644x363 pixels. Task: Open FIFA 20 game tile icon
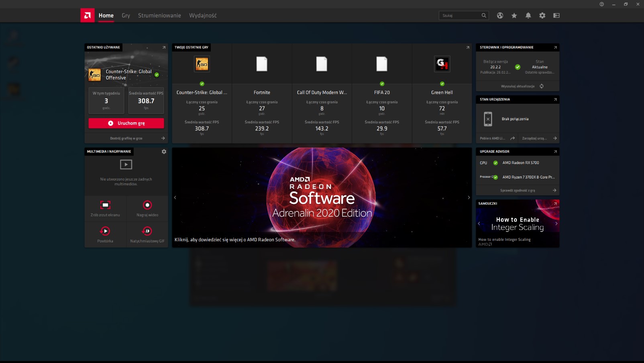(382, 64)
